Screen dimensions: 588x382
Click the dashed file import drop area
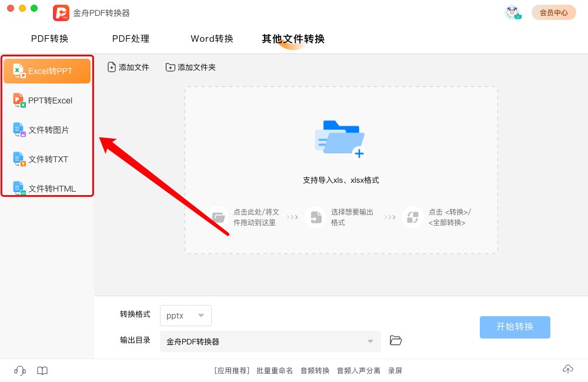point(340,169)
